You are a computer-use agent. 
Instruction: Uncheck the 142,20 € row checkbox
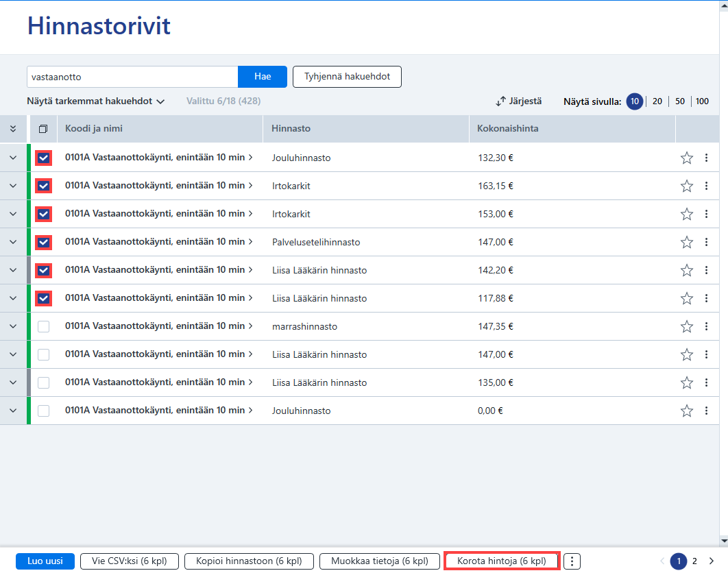coord(44,270)
